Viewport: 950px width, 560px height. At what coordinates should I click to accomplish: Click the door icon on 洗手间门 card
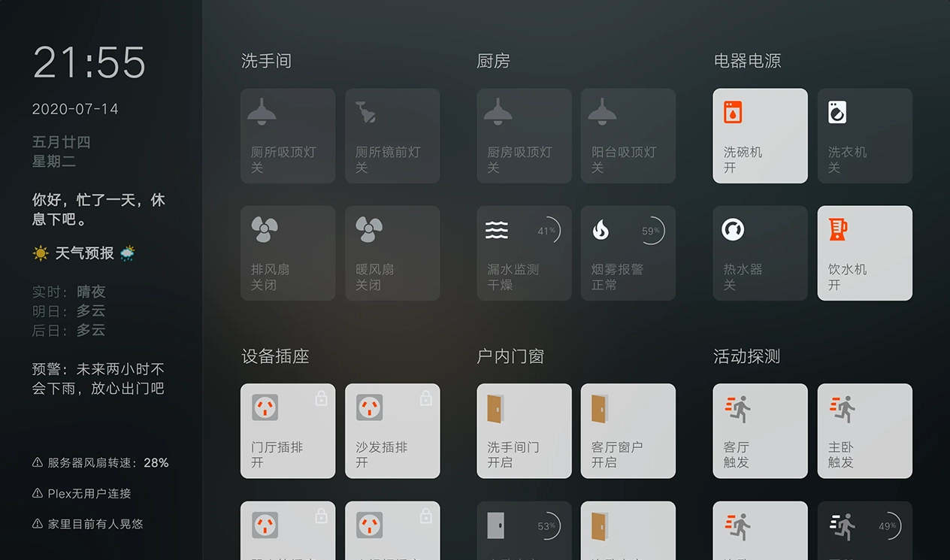coord(495,408)
